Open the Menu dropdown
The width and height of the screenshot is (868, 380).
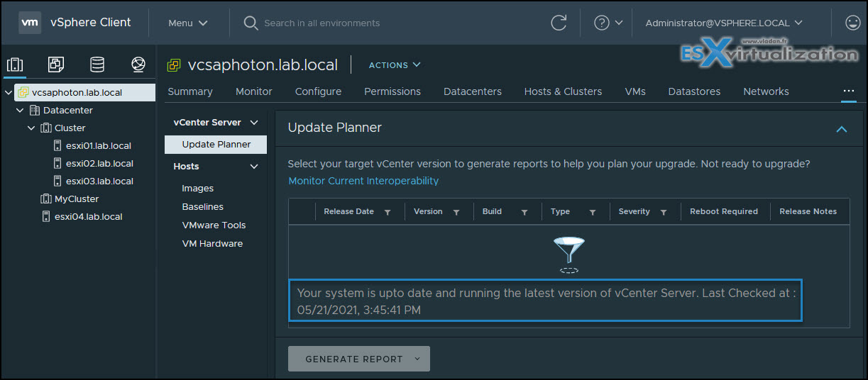point(187,23)
